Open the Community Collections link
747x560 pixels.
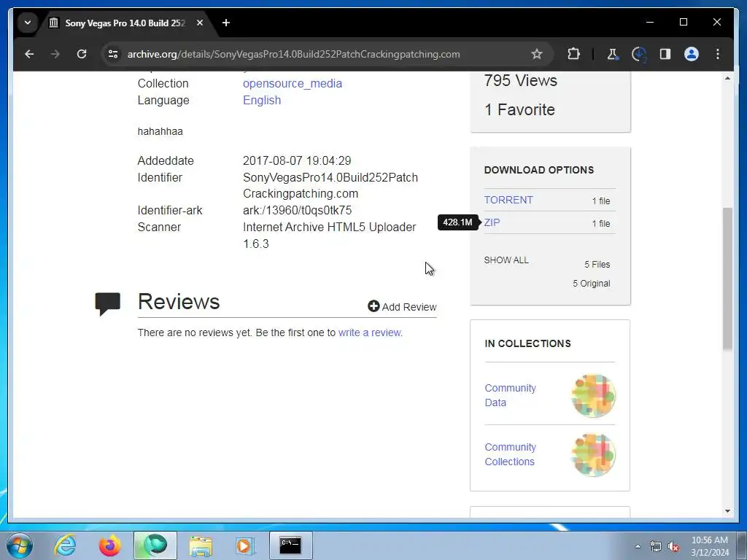click(510, 454)
